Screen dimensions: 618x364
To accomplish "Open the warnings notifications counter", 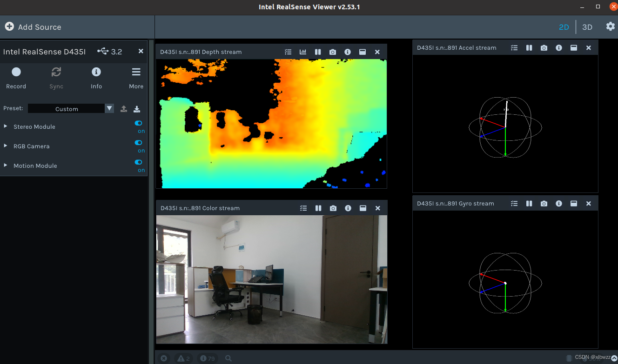I will [183, 358].
